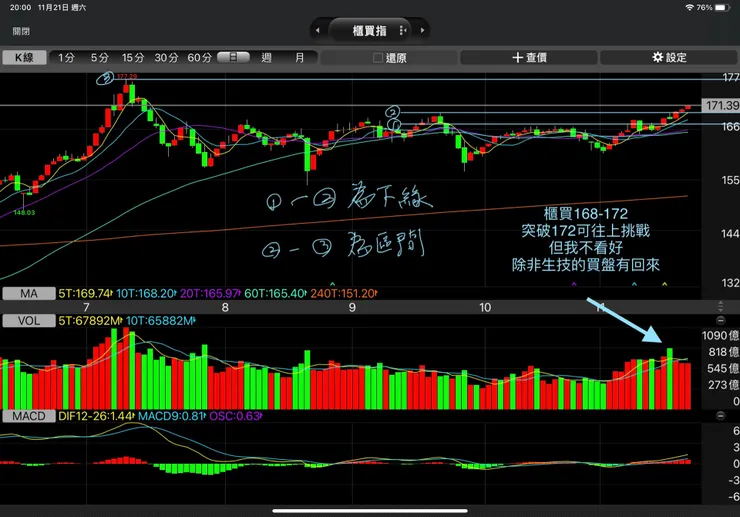Switch to the 5分 interval
This screenshot has width=740, height=517.
(x=100, y=58)
